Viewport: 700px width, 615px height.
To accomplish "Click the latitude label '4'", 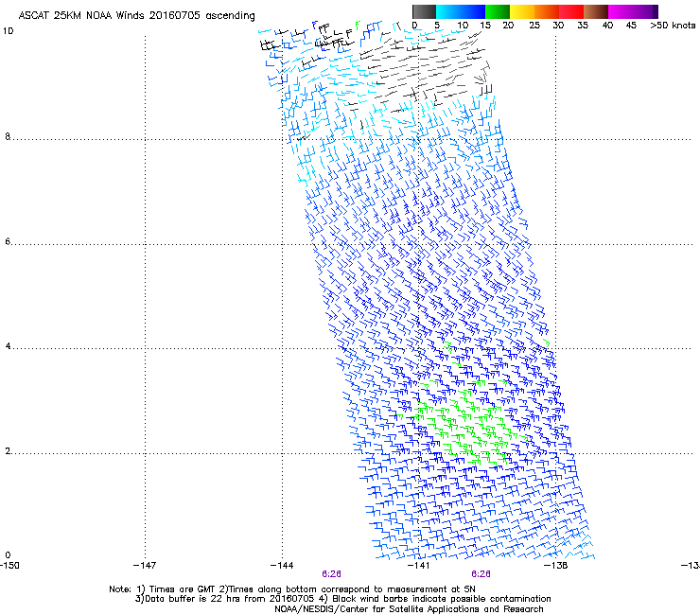I will coord(8,346).
